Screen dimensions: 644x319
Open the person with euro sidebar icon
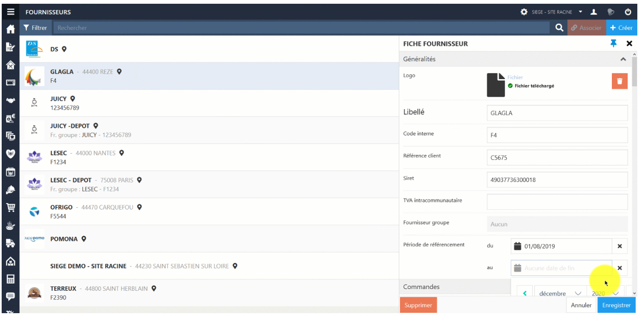tap(10, 118)
